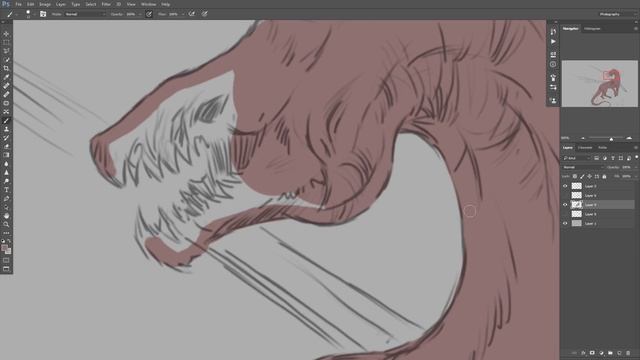Open the layer Opacity dropdown arrow
Image resolution: width=640 pixels, height=360 pixels.
637,167
